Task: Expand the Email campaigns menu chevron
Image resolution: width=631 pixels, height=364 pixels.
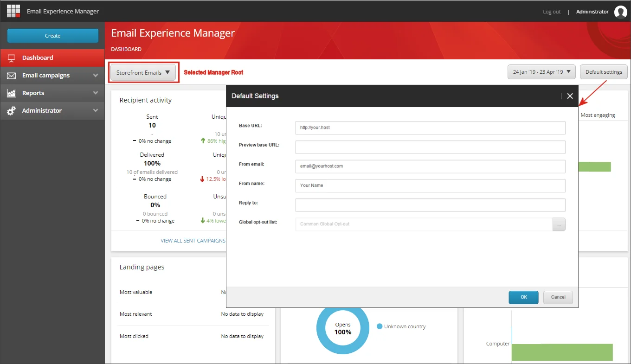Action: point(96,75)
